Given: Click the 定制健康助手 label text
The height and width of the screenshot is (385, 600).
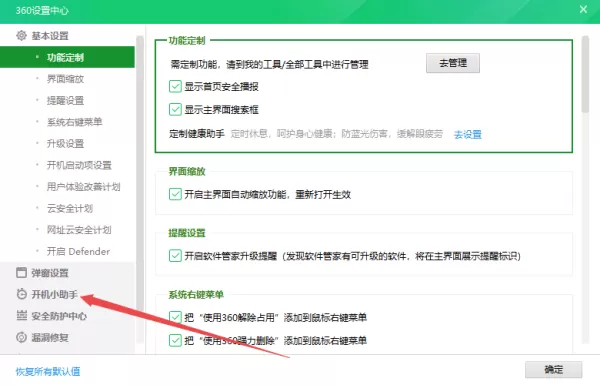Looking at the screenshot, I should [x=197, y=134].
